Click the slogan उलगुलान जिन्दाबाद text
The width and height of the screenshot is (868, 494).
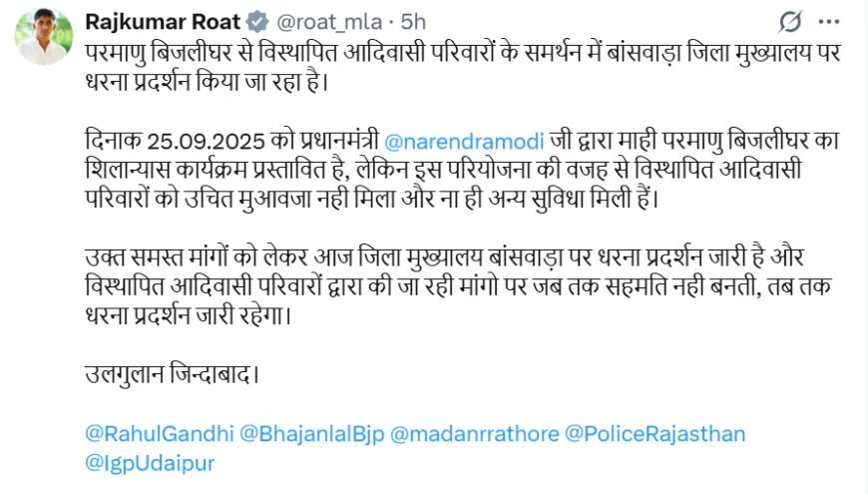174,377
